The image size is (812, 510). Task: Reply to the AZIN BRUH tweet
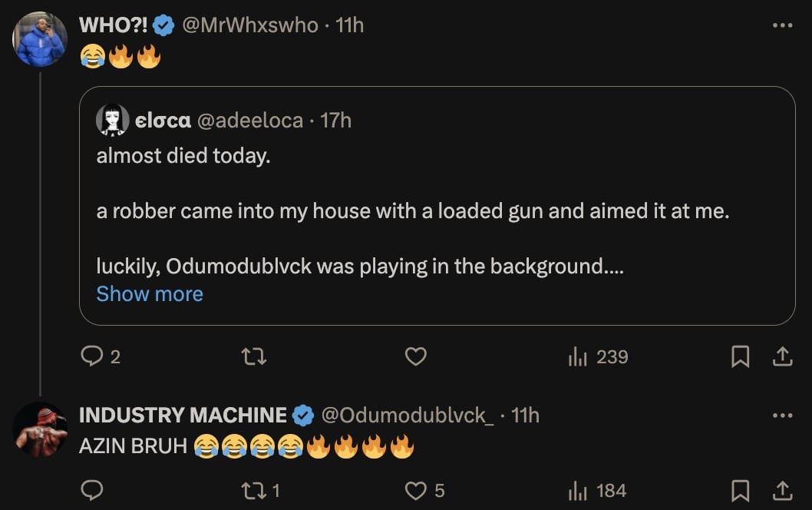click(92, 490)
